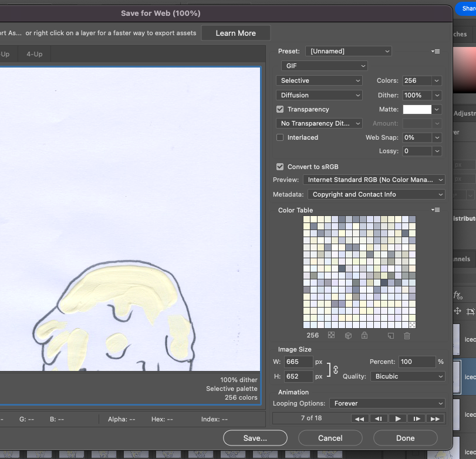Image resolution: width=476 pixels, height=459 pixels.
Task: Lock selected color with the padlock icon
Action: [x=364, y=336]
